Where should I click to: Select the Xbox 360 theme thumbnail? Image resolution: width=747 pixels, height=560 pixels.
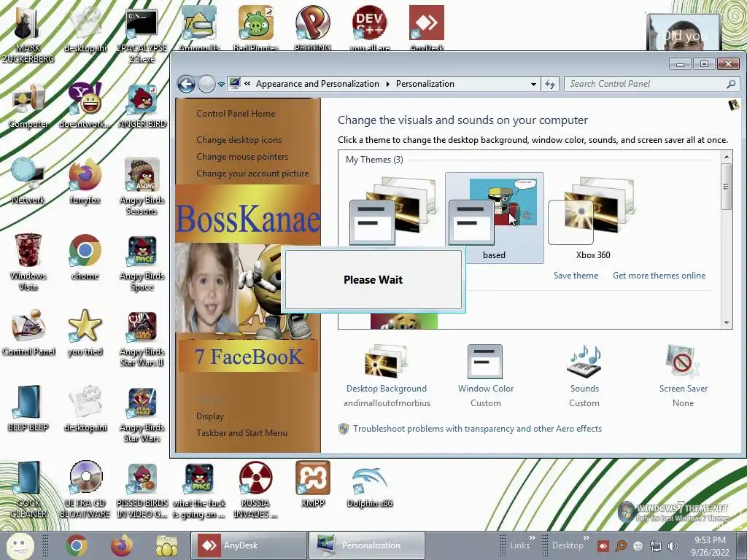pos(592,218)
